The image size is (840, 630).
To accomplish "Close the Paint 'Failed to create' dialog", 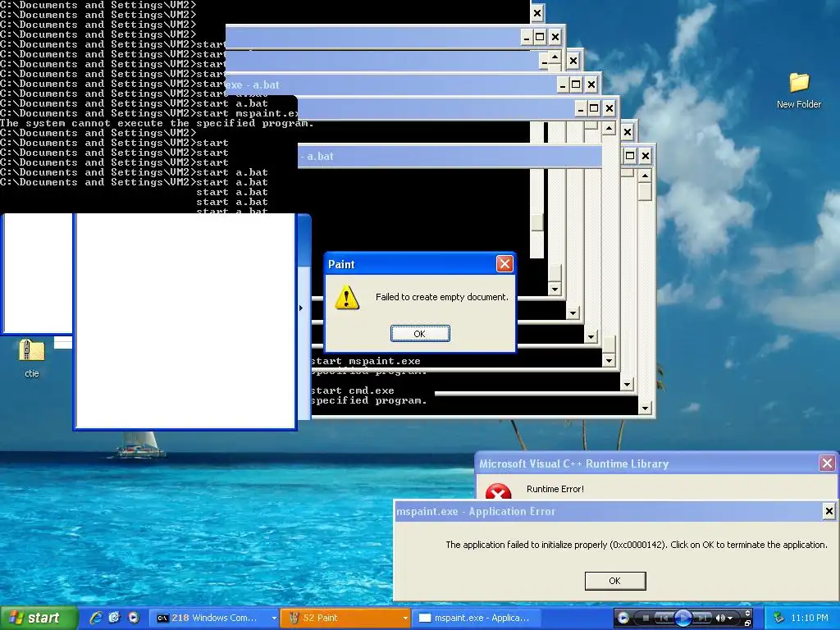I will (504, 263).
